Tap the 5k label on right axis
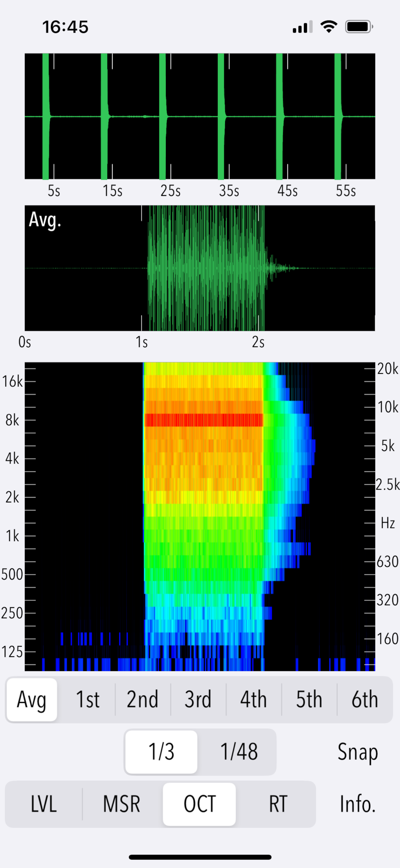 [388, 446]
